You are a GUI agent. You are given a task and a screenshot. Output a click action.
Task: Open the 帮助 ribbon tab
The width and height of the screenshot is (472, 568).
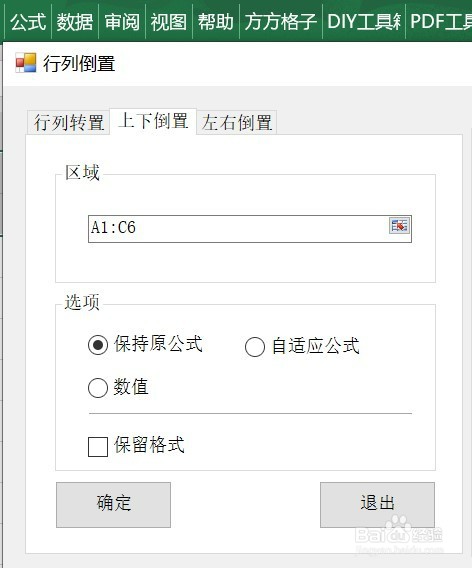pyautogui.click(x=216, y=22)
